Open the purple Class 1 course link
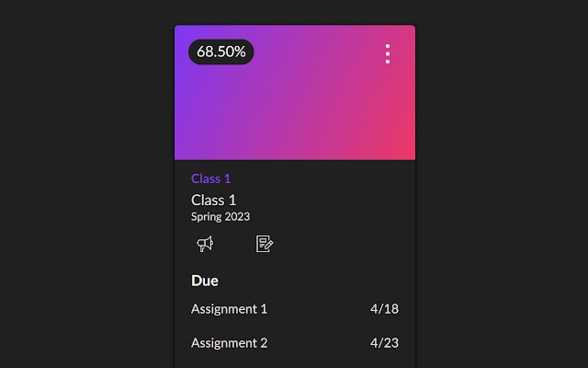588x368 pixels. tap(210, 179)
